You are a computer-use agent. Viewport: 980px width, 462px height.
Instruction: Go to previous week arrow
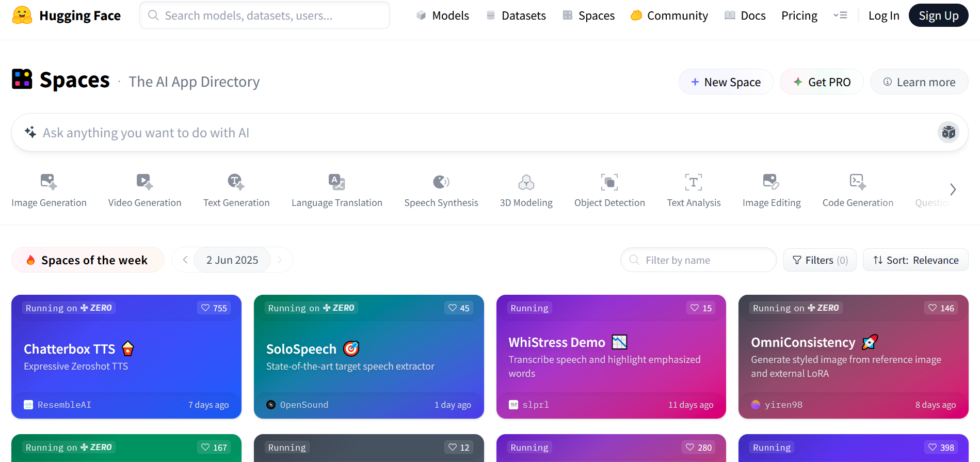(185, 260)
